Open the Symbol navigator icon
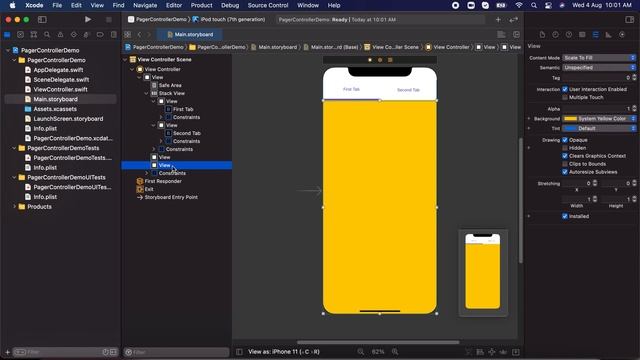The height and width of the screenshot is (360, 640). [x=34, y=35]
